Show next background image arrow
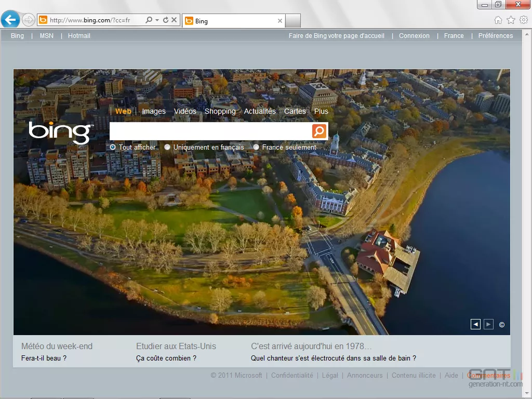Image resolution: width=532 pixels, height=399 pixels. coord(488,324)
